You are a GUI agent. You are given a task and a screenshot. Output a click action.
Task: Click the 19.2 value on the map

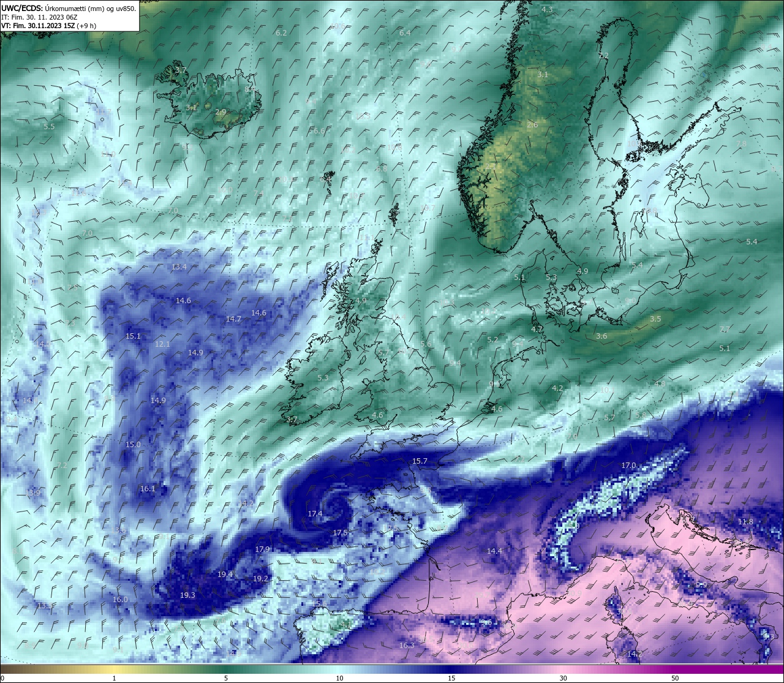(x=260, y=578)
